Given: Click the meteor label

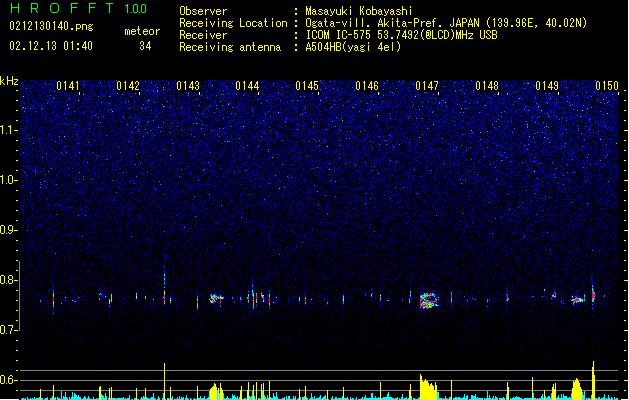Looking at the screenshot, I should click(142, 31).
